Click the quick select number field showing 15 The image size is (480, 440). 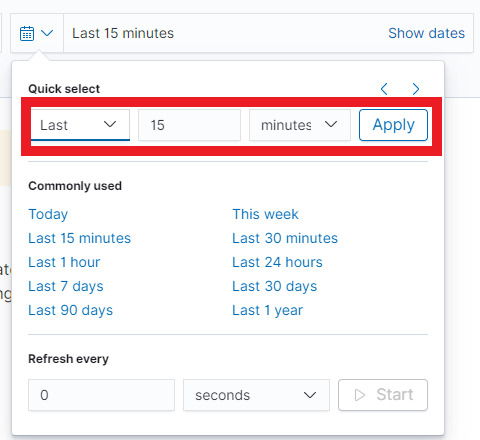[189, 125]
